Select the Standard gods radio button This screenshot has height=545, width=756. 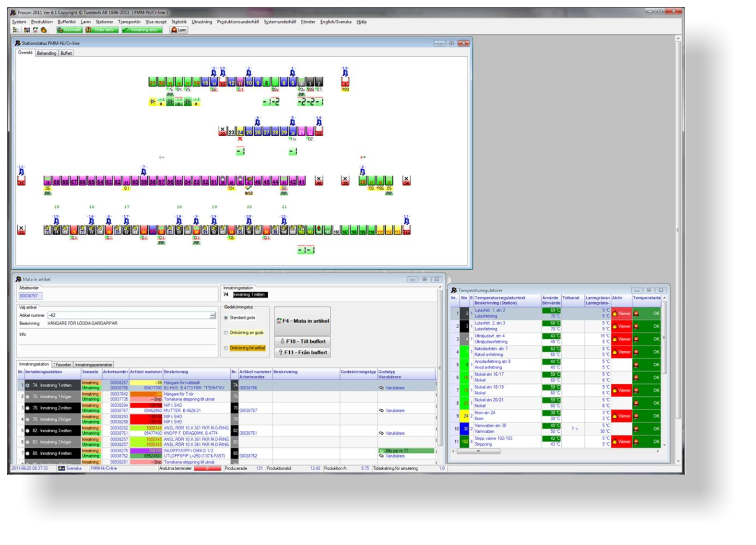[x=226, y=318]
